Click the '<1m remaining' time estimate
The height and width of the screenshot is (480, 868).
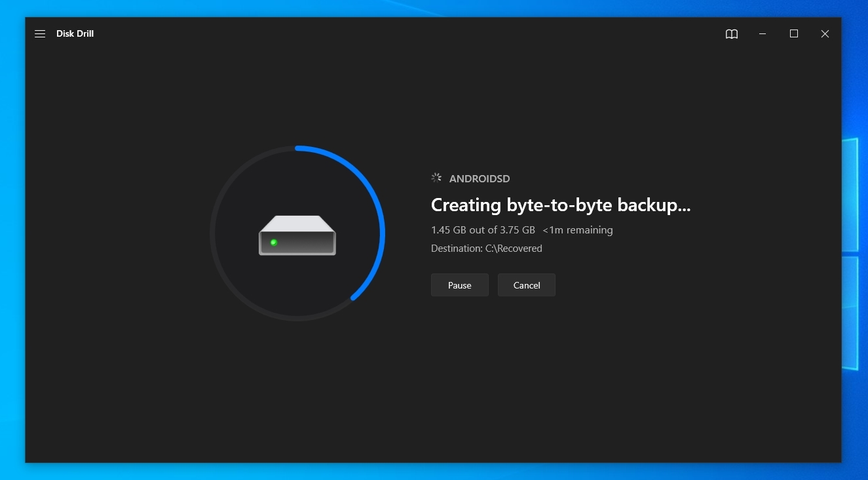(x=578, y=230)
